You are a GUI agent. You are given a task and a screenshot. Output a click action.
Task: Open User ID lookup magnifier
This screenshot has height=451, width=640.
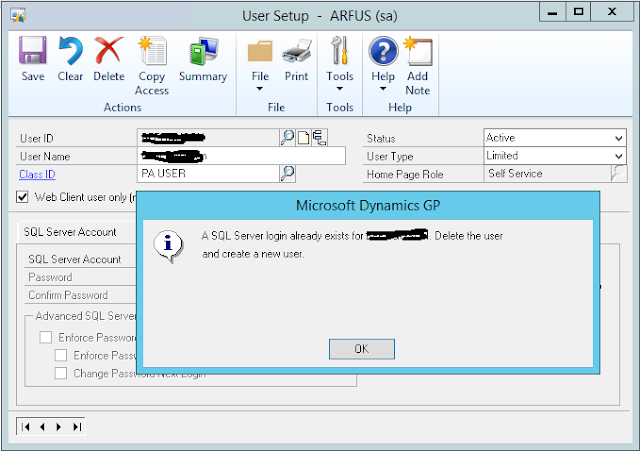[287, 138]
